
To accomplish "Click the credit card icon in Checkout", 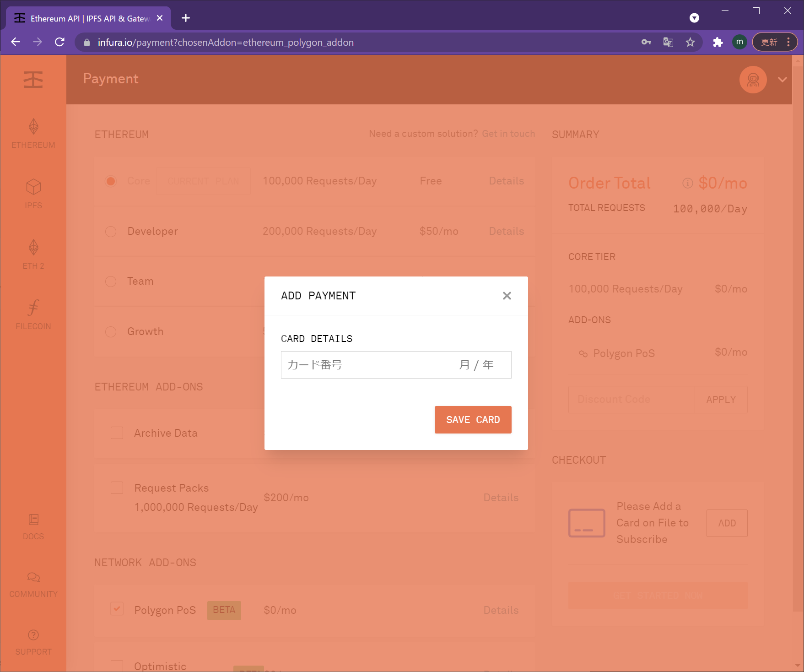I will [587, 523].
